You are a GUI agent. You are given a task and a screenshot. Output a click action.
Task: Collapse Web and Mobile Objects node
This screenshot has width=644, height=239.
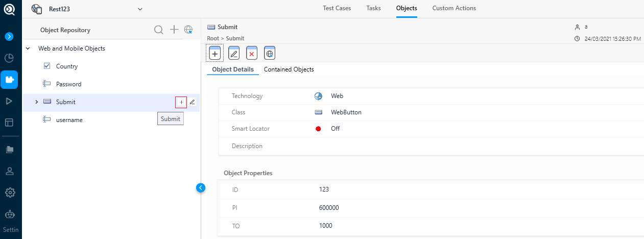(x=28, y=49)
